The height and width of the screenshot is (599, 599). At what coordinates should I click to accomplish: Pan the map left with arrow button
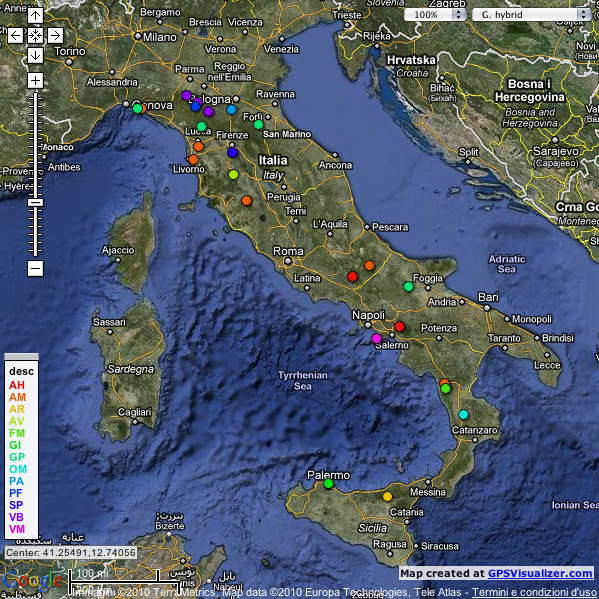(16, 36)
